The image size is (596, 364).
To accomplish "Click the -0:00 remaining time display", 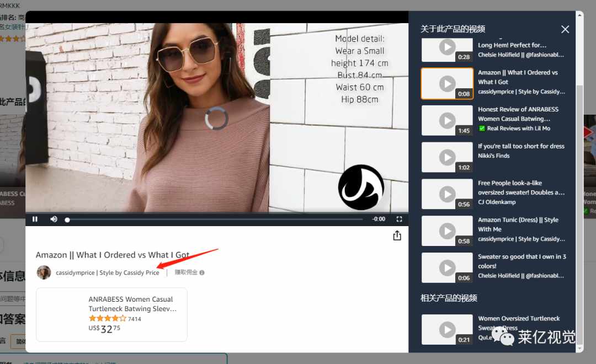I will click(379, 220).
